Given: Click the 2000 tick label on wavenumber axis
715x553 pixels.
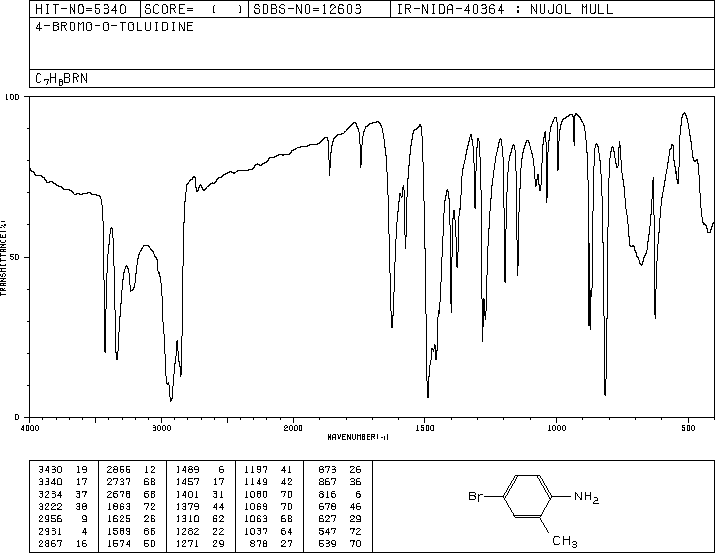Looking at the screenshot, I should point(293,428).
